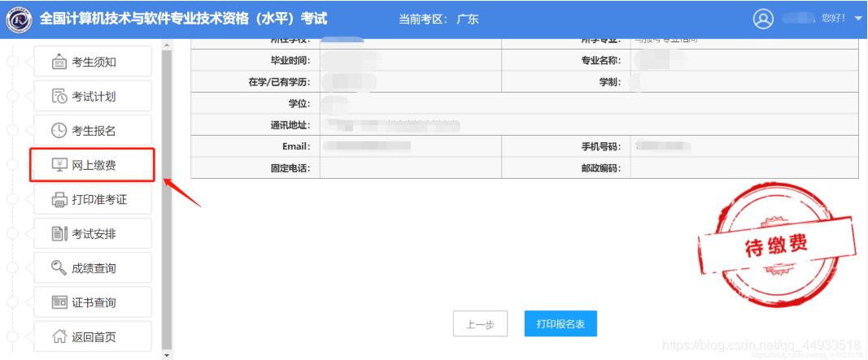This screenshot has height=360, width=868.
Task: Select 网上缴费 in the sidebar
Action: (x=93, y=165)
